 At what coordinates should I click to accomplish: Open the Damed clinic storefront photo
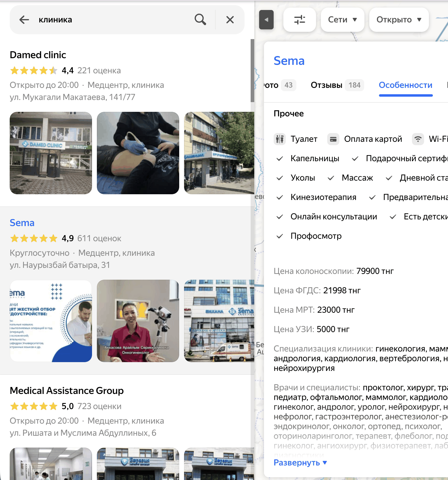pyautogui.click(x=51, y=153)
